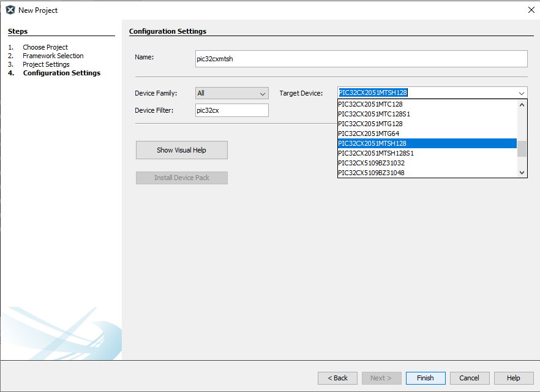The height and width of the screenshot is (392, 540).
Task: Click Framework Selection step
Action: [53, 56]
